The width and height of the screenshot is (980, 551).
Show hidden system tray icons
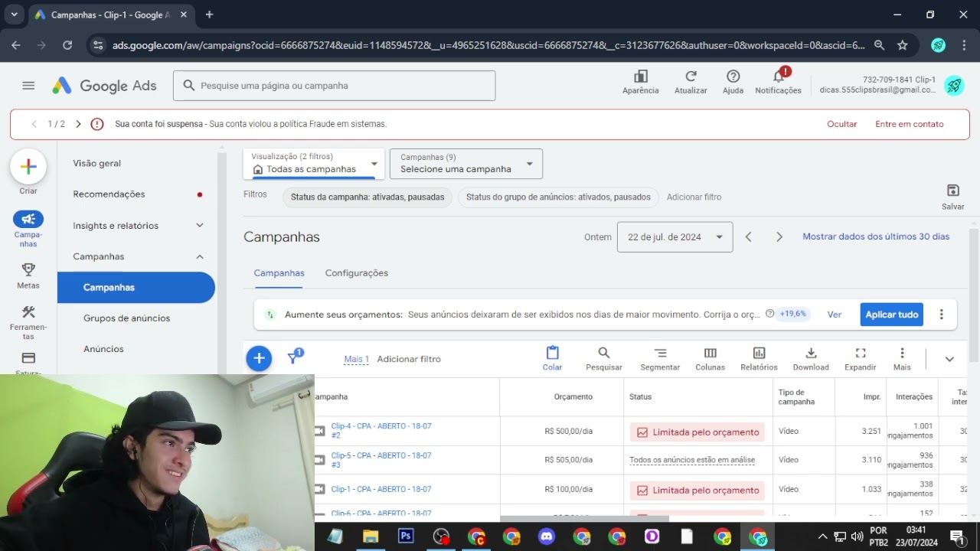point(822,536)
